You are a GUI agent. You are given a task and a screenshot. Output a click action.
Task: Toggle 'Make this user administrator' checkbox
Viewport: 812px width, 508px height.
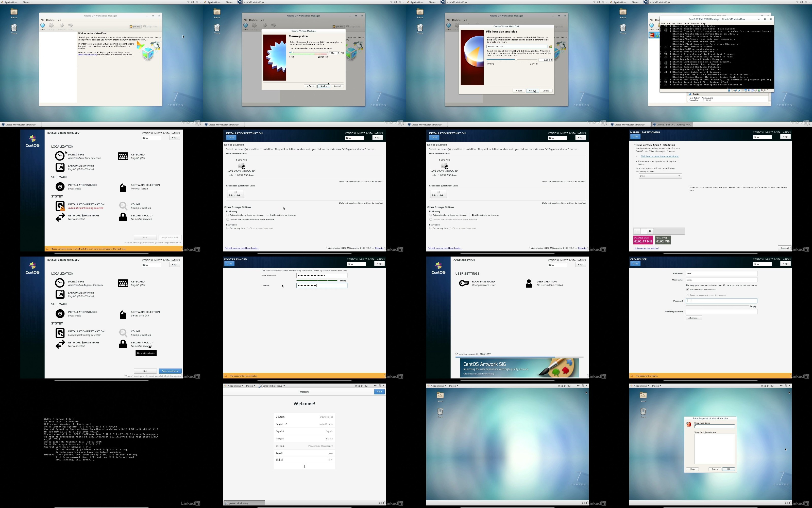687,290
